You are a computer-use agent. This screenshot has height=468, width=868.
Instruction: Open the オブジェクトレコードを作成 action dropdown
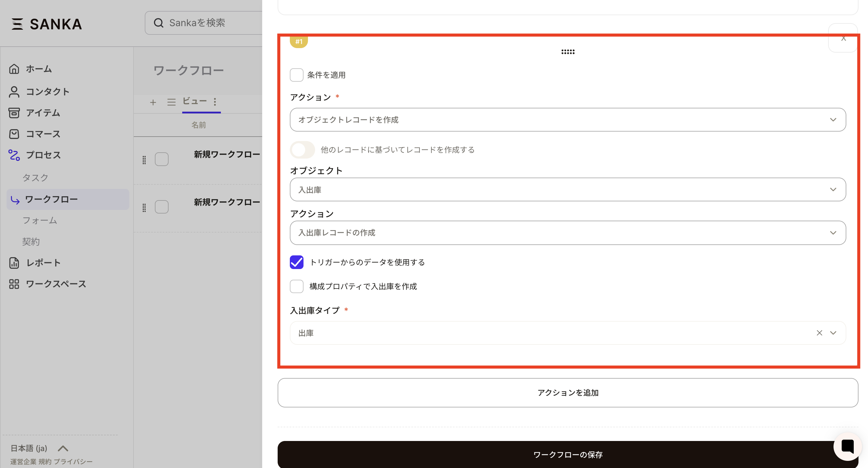point(567,120)
